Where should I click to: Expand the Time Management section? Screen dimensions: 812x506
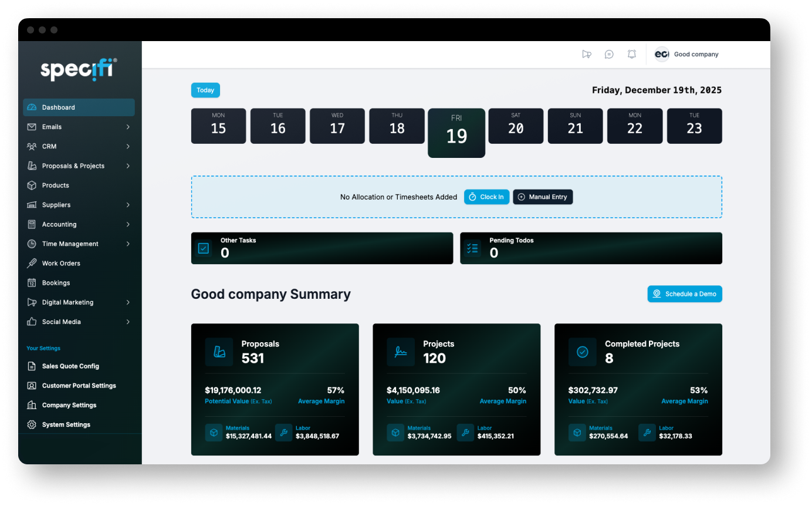click(x=127, y=244)
